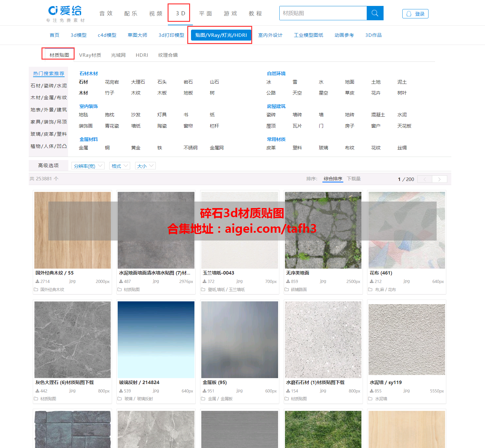Image resolution: width=485 pixels, height=448 pixels.
Task: Open the 水泥墙 / sy119 texture thumbnail
Action: 407,340
